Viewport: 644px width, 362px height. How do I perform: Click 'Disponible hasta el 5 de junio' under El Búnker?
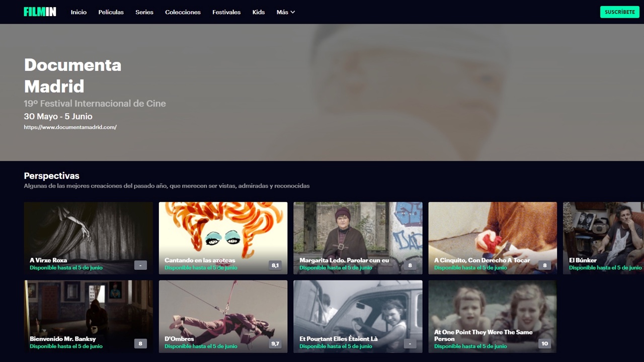pos(605,268)
